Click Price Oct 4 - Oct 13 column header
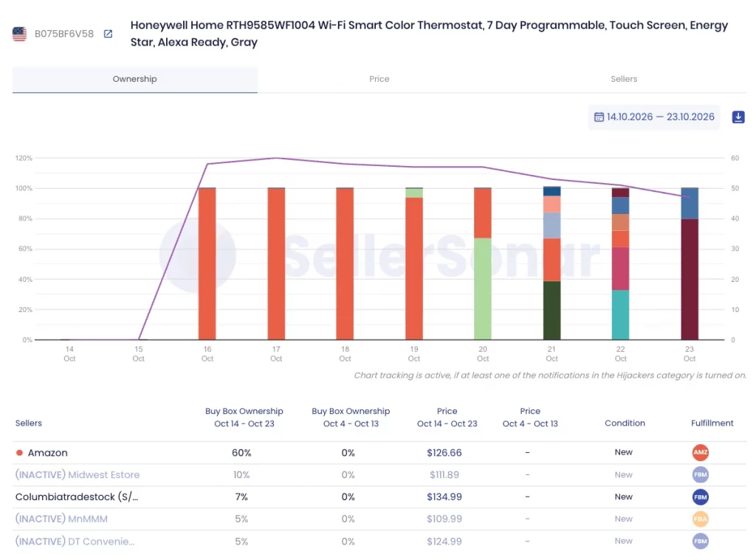The width and height of the screenshot is (756, 560). click(x=530, y=418)
